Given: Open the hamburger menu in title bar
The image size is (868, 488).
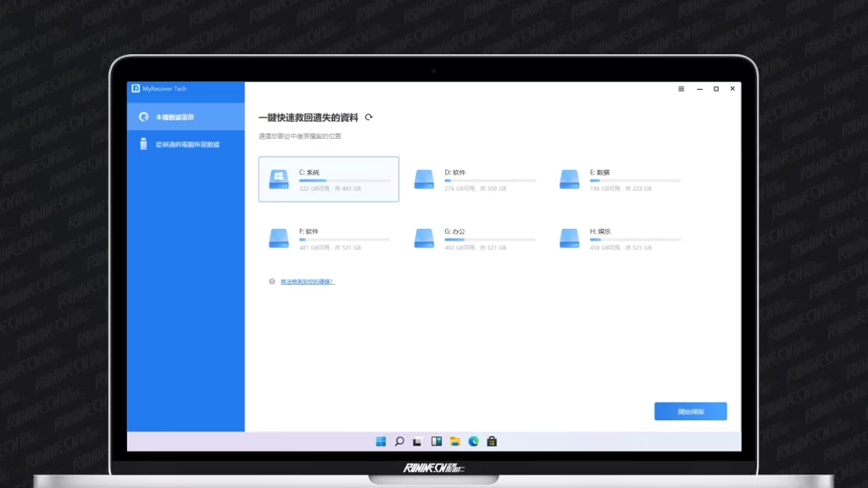Looking at the screenshot, I should (x=682, y=89).
